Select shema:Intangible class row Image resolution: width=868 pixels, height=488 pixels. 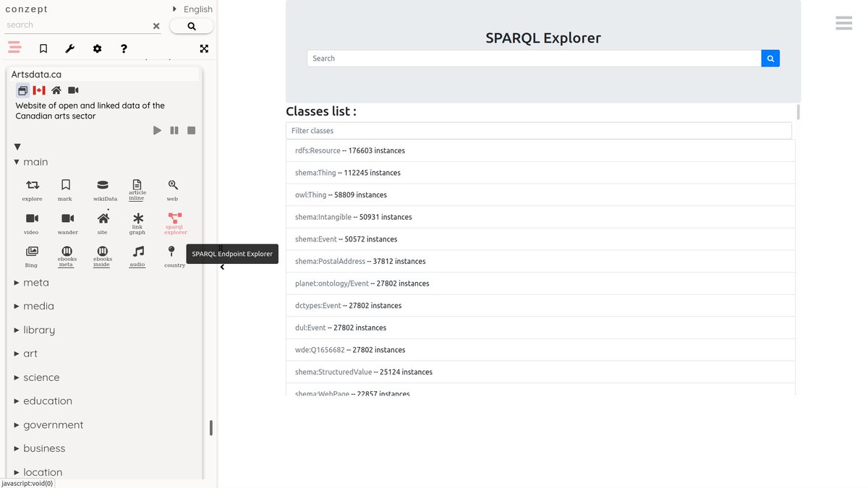pyautogui.click(x=540, y=217)
